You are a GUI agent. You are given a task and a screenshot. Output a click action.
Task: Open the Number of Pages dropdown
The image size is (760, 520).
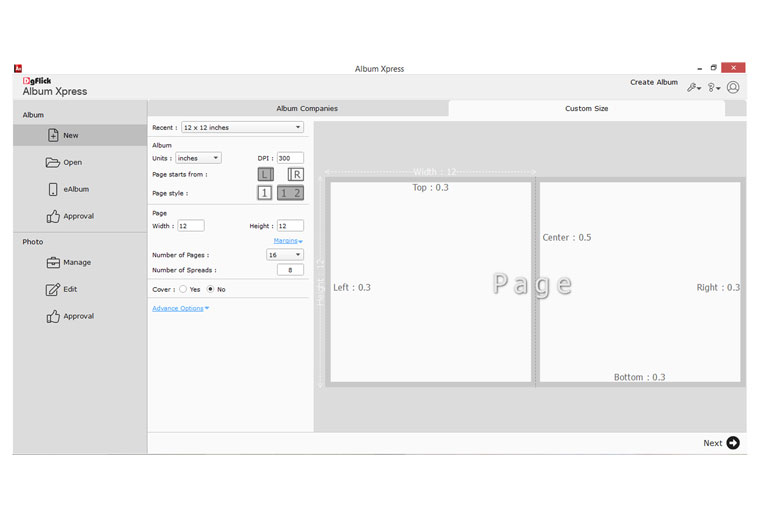(x=285, y=254)
